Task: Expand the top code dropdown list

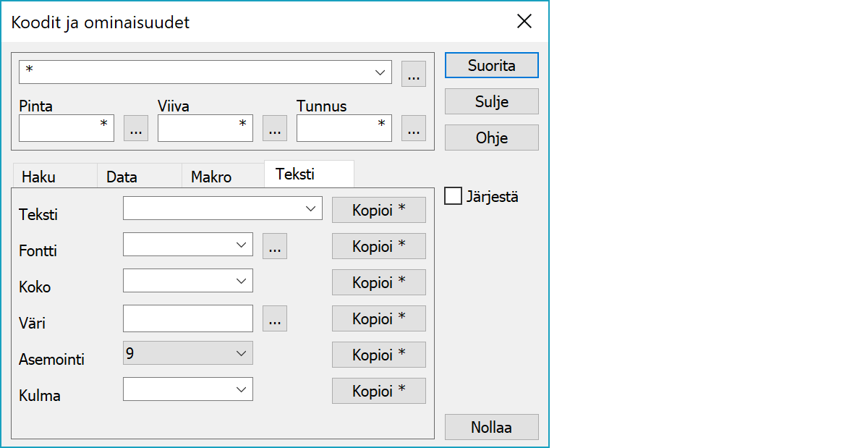Action: click(x=380, y=72)
